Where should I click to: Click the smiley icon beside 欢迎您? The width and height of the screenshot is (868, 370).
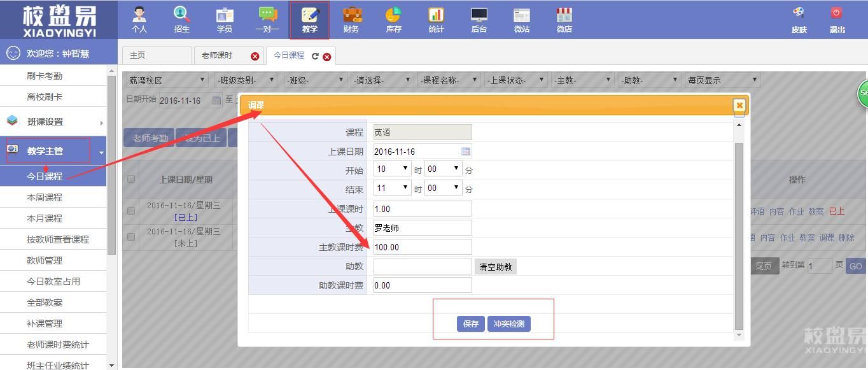coord(13,53)
